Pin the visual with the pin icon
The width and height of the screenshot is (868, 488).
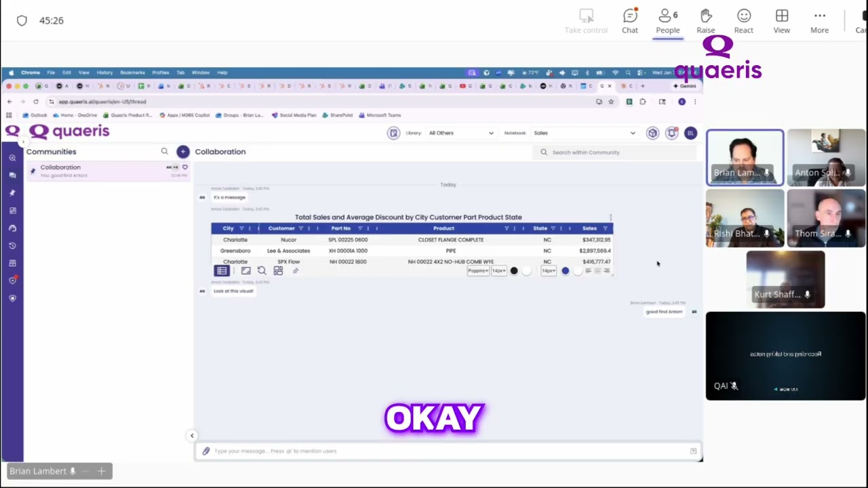click(x=295, y=270)
